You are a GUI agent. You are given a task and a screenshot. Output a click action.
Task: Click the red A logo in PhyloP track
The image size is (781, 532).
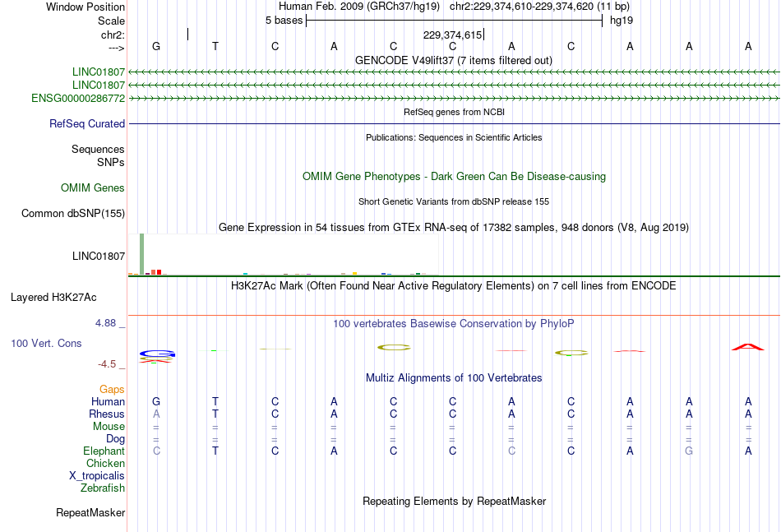tap(747, 347)
